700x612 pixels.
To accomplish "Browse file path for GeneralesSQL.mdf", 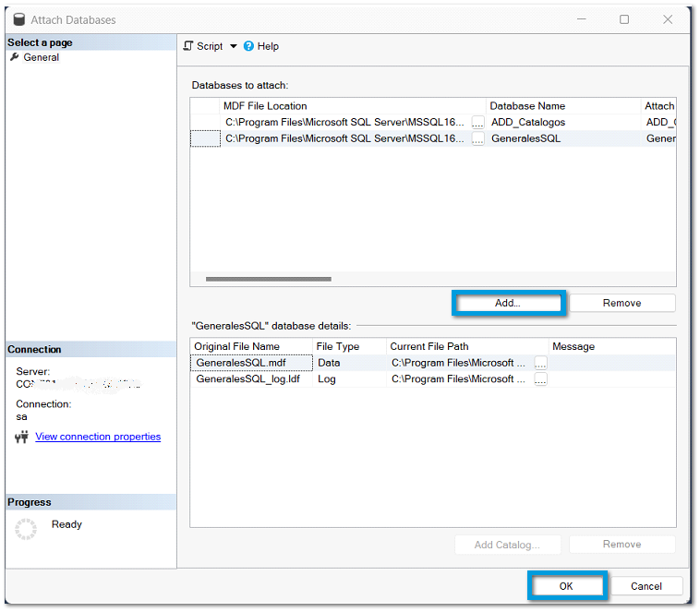I will pyautogui.click(x=540, y=363).
